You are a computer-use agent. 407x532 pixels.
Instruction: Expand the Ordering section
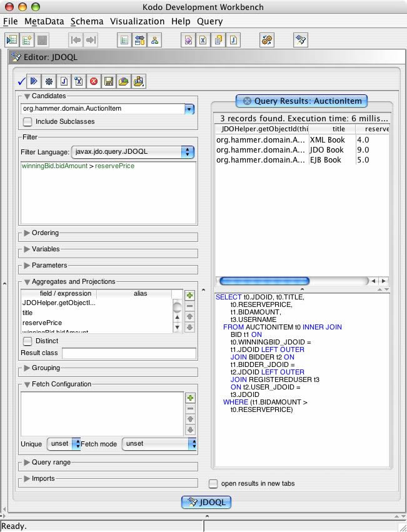pyautogui.click(x=27, y=233)
